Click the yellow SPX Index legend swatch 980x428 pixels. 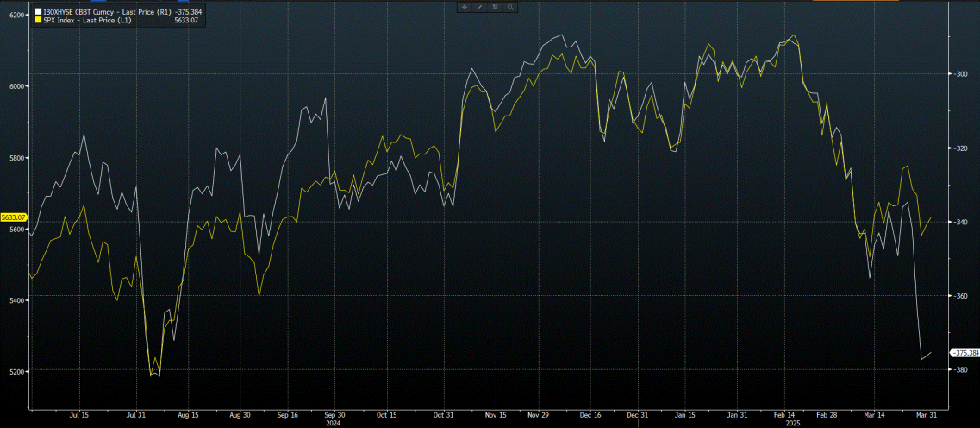38,20
